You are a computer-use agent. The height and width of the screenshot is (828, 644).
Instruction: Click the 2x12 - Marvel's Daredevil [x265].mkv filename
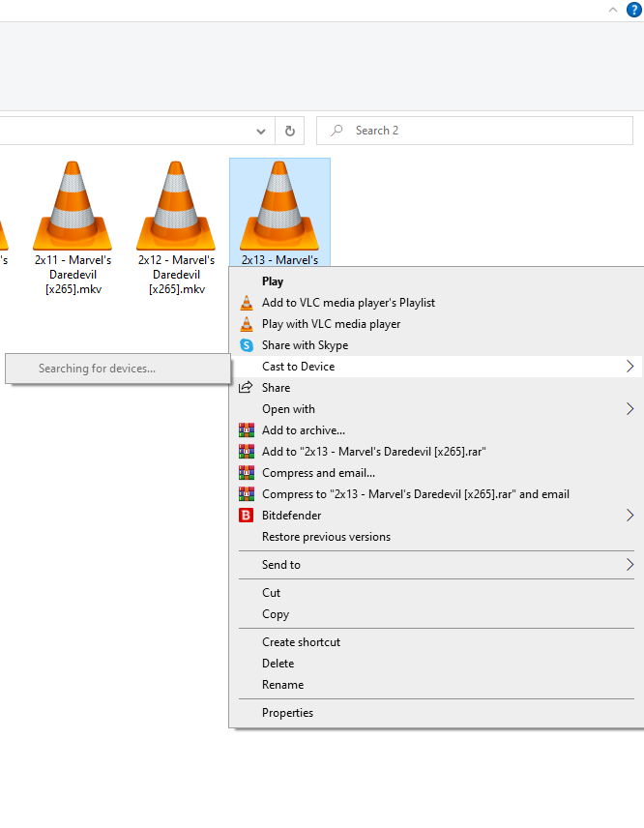pos(176,275)
